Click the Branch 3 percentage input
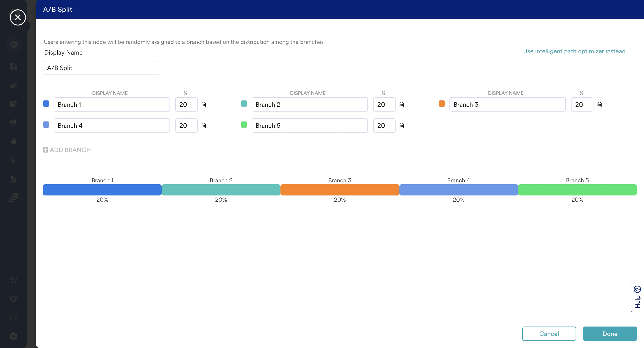644x348 pixels. [582, 104]
